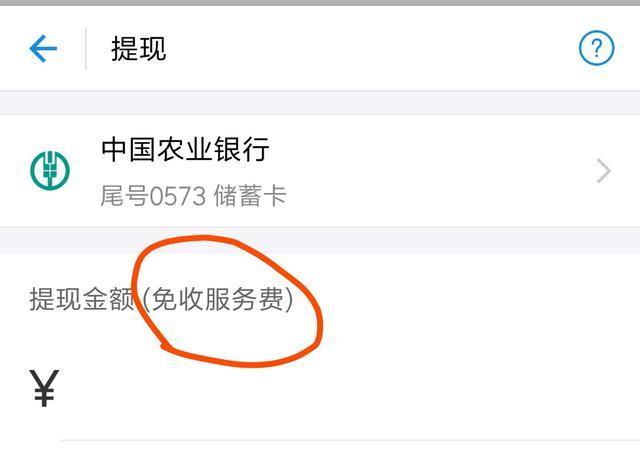This screenshot has width=640, height=457.
Task: Click the gray band below the bank row
Action: [320, 240]
